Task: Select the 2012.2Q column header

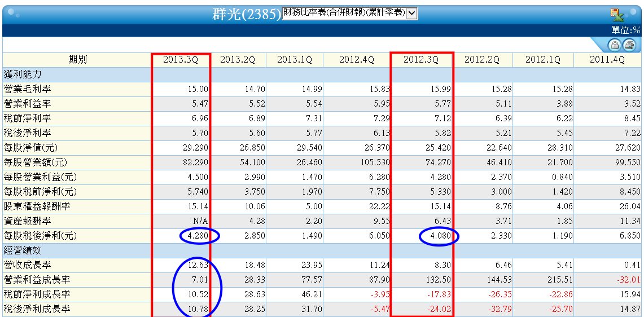Action: tap(482, 60)
